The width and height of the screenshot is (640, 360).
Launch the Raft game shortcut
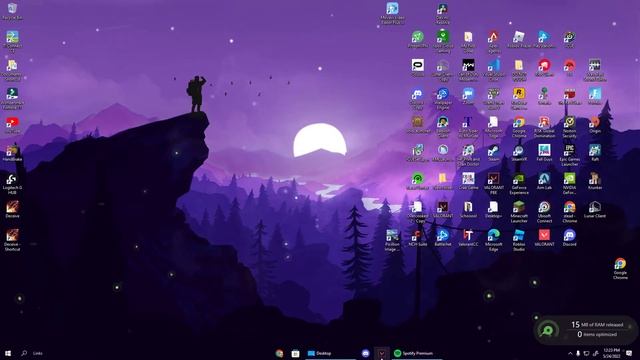pyautogui.click(x=595, y=153)
